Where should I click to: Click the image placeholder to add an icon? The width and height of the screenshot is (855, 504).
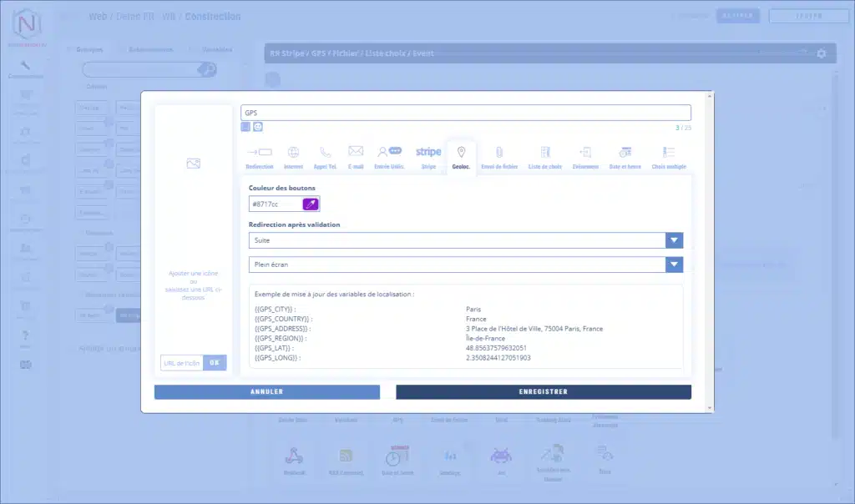193,164
